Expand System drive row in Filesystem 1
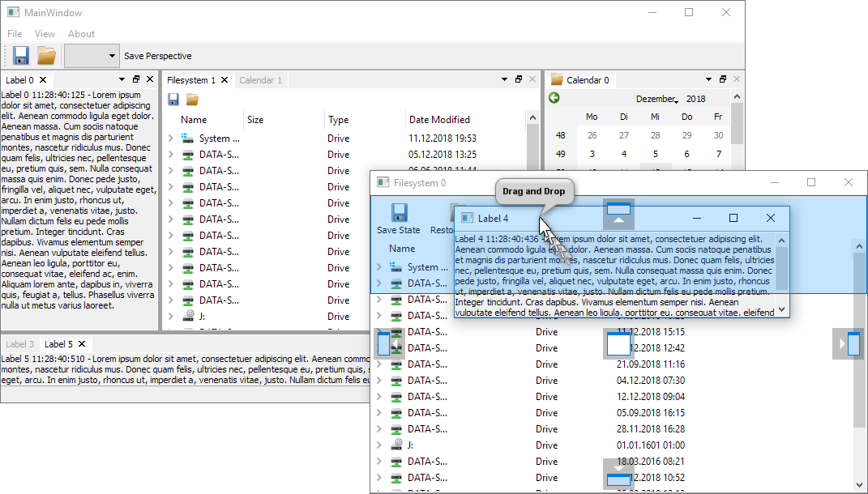This screenshot has height=494, width=868. point(171,138)
